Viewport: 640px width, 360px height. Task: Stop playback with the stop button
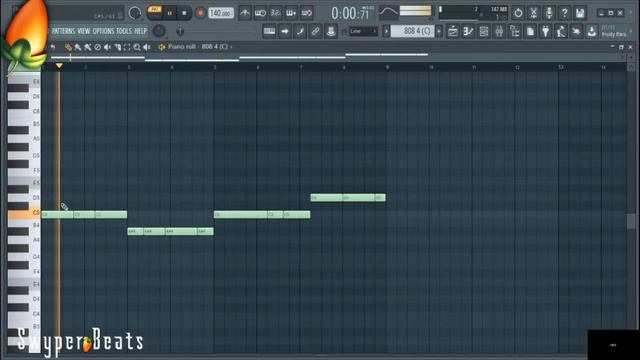pyautogui.click(x=184, y=13)
